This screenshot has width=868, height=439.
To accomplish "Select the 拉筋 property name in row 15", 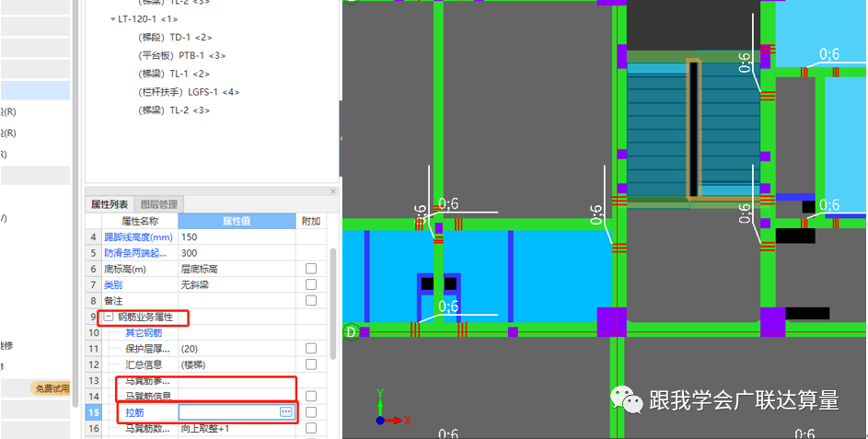I will 134,413.
